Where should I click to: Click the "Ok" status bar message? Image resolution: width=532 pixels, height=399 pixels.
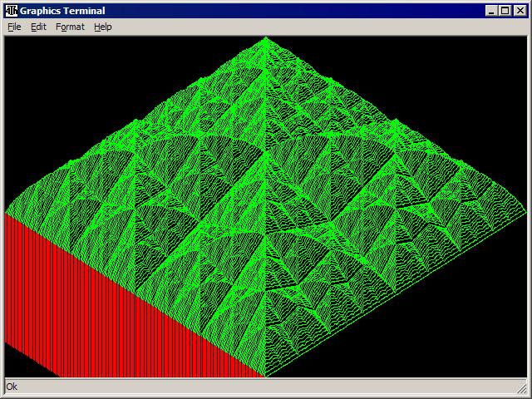click(12, 387)
